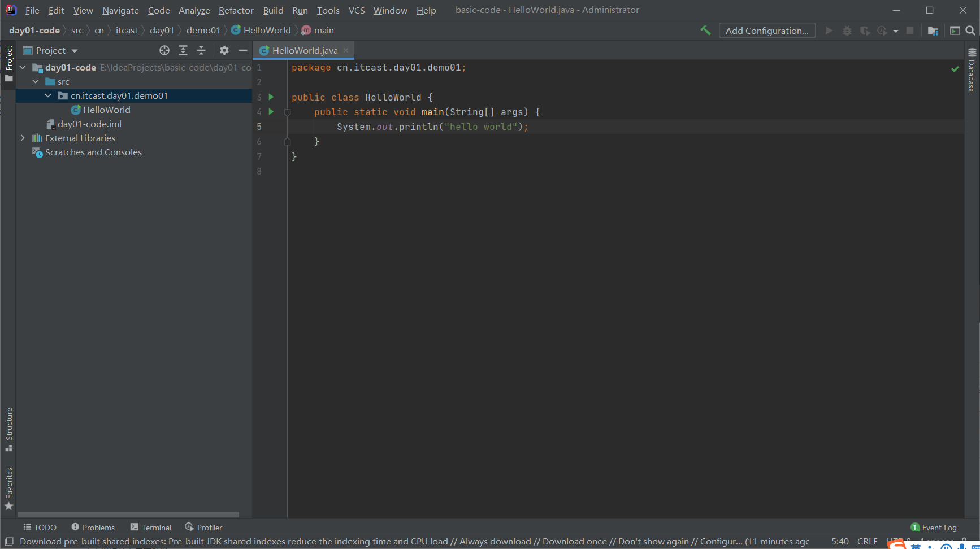The width and height of the screenshot is (980, 549).
Task: Click the itcast breadcrumb item
Action: point(127,30)
